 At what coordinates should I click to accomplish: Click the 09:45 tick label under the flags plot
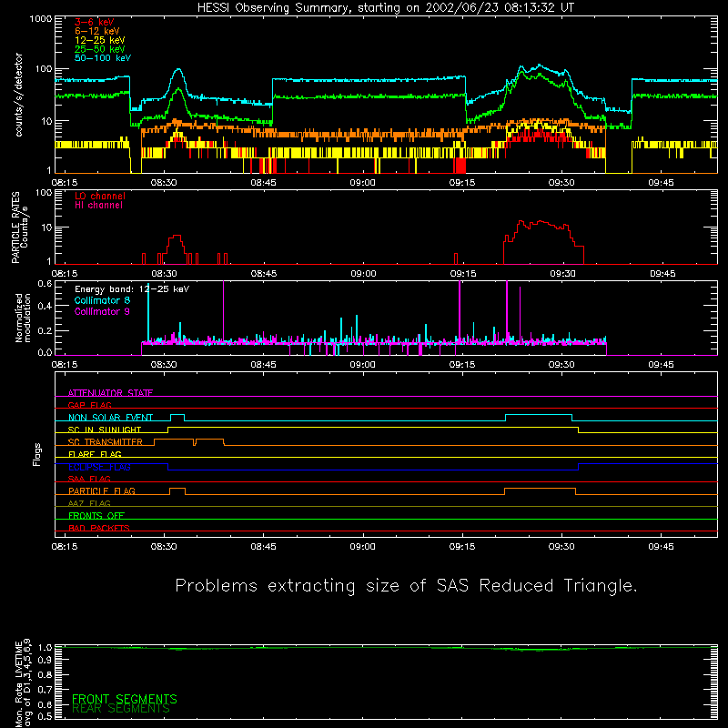point(662,547)
